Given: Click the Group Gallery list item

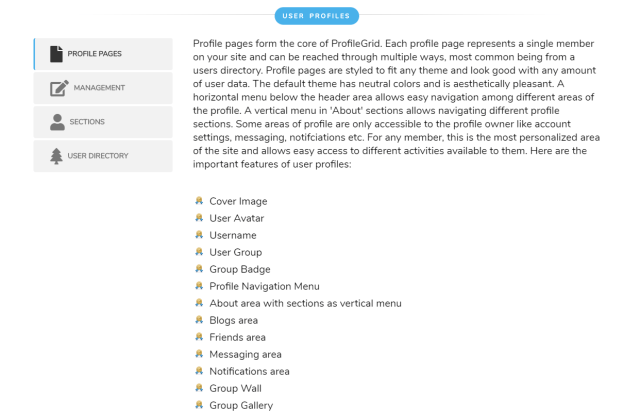Looking at the screenshot, I should (240, 405).
